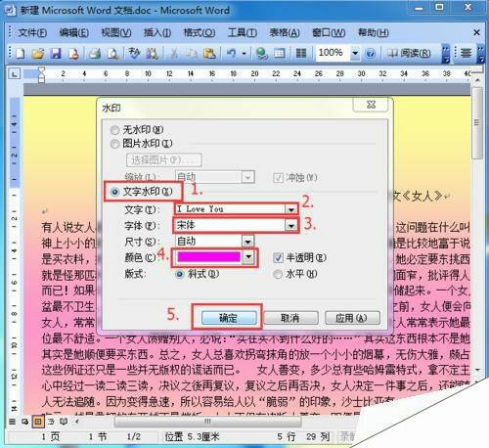Expand the standard toolbar options chevron
Image resolution: width=489 pixels, height=448 pixels.
(446, 54)
